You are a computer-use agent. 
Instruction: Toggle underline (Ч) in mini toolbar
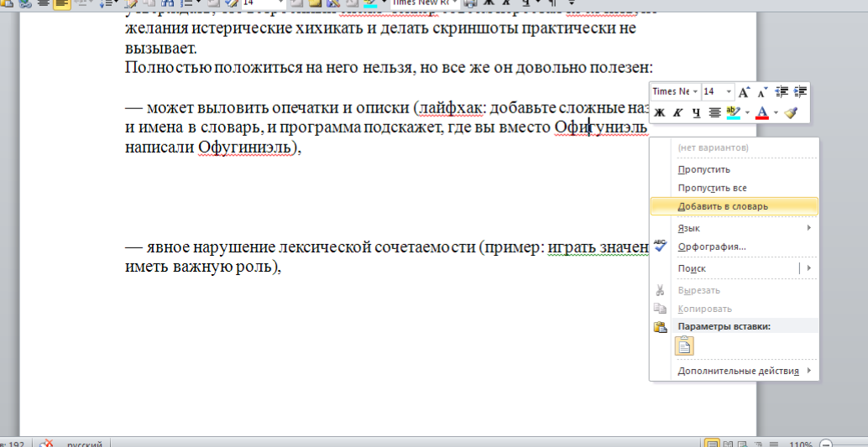coord(696,112)
